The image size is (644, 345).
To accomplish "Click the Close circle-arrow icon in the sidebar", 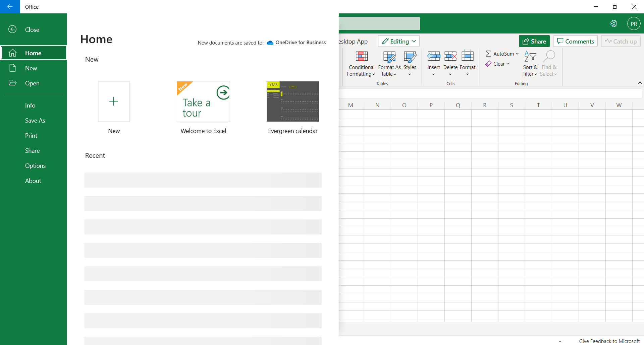I will click(12, 29).
